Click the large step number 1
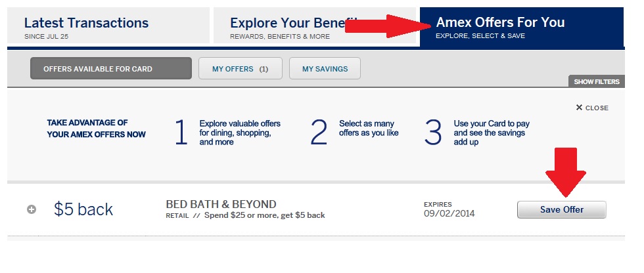This screenshot has width=644, height=273. tap(181, 133)
